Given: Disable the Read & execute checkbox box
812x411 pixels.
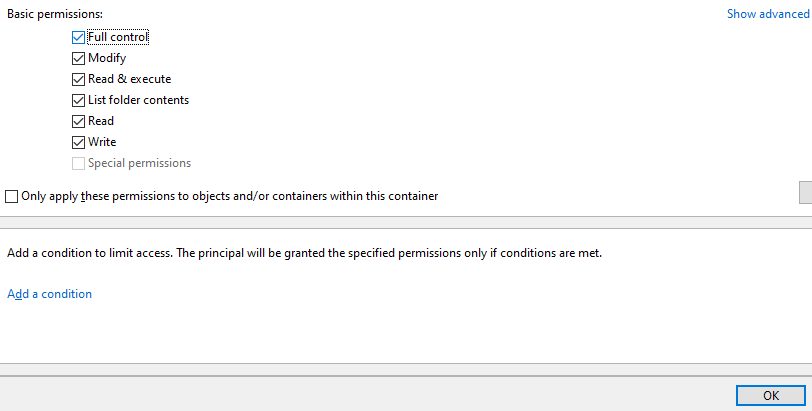Looking at the screenshot, I should pyautogui.click(x=78, y=79).
